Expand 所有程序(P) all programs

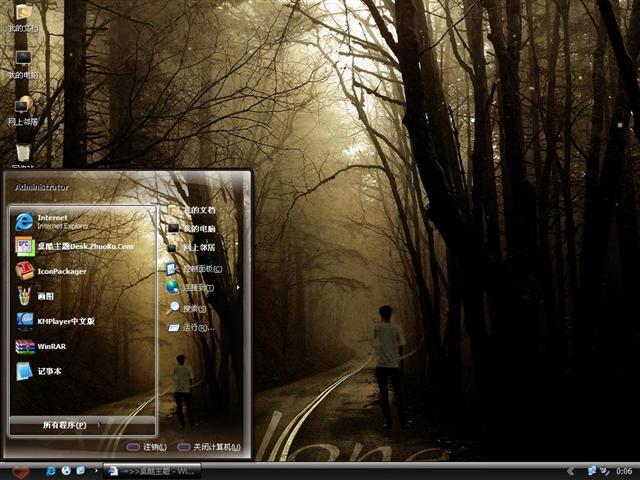click(x=82, y=425)
